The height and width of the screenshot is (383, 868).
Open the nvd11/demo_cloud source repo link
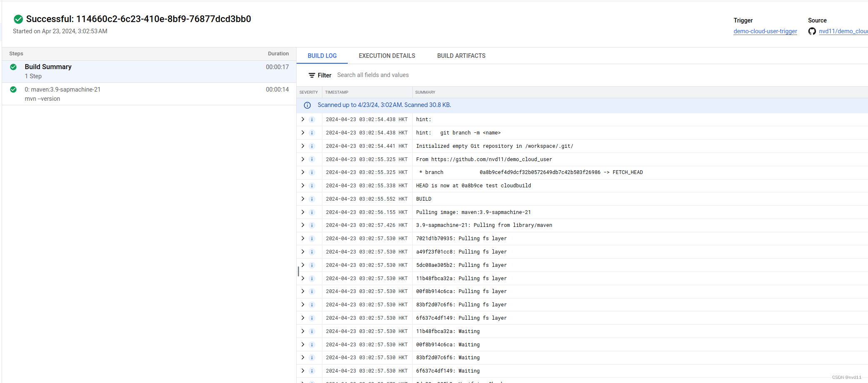coord(843,31)
